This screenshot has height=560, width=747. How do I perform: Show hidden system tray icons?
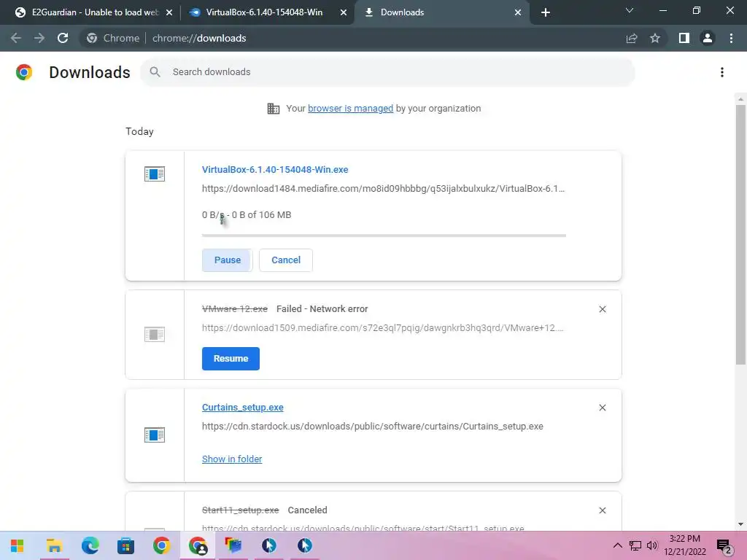pyautogui.click(x=617, y=545)
